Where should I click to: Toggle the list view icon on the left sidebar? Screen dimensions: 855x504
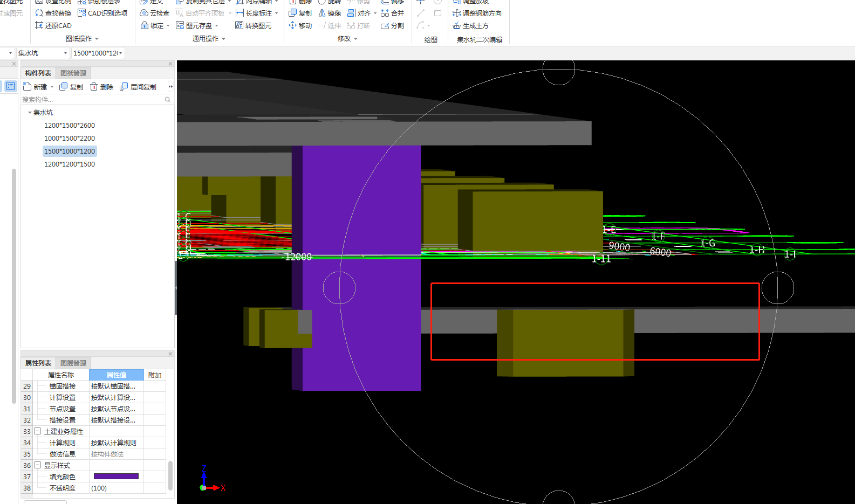coord(10,86)
